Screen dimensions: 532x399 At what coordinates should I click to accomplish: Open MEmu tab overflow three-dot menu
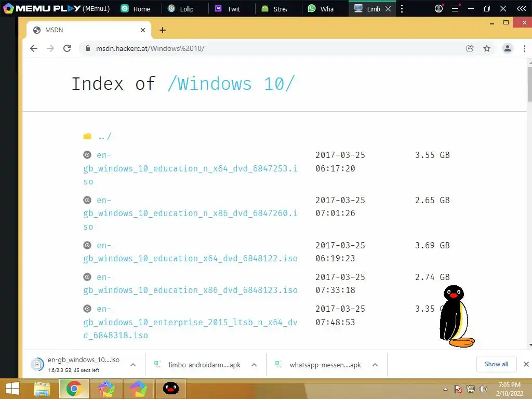[402, 9]
